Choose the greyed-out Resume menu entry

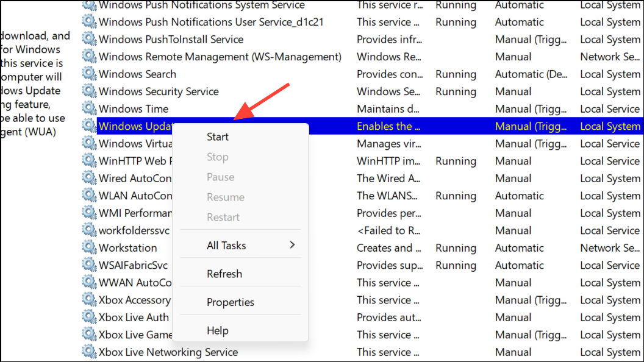point(226,197)
